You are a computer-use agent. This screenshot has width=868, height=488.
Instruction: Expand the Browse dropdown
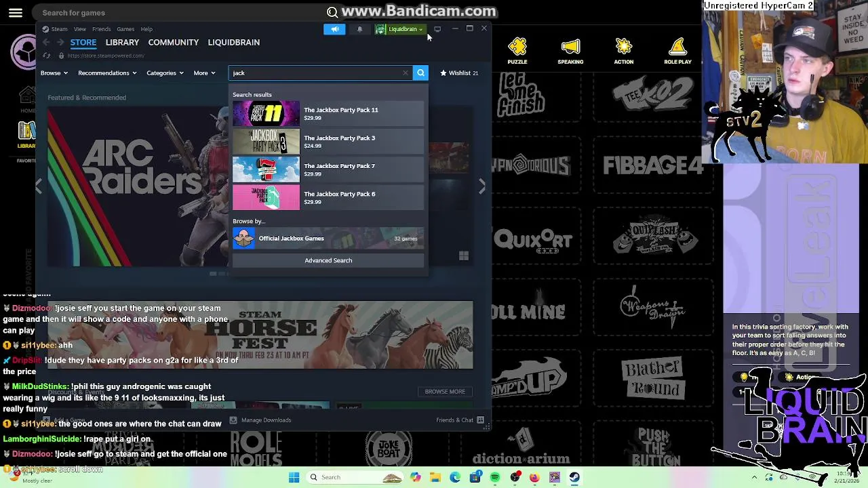tap(54, 73)
